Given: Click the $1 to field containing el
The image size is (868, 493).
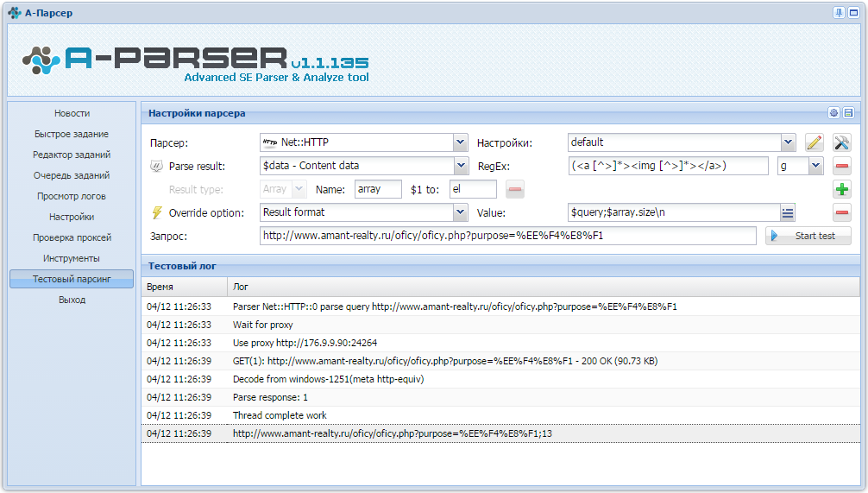Looking at the screenshot, I should point(473,189).
